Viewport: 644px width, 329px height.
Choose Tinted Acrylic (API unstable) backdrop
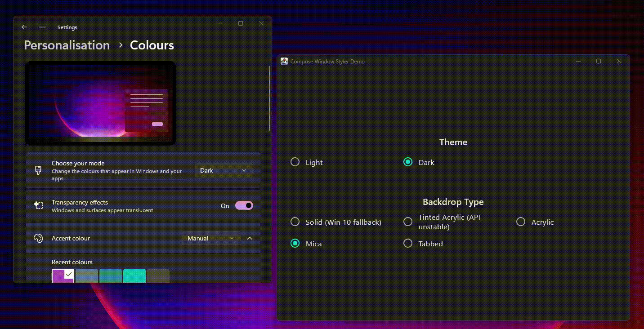408,222
